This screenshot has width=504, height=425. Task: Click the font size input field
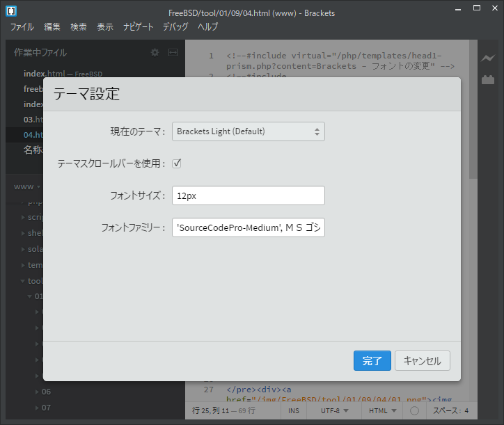(249, 195)
